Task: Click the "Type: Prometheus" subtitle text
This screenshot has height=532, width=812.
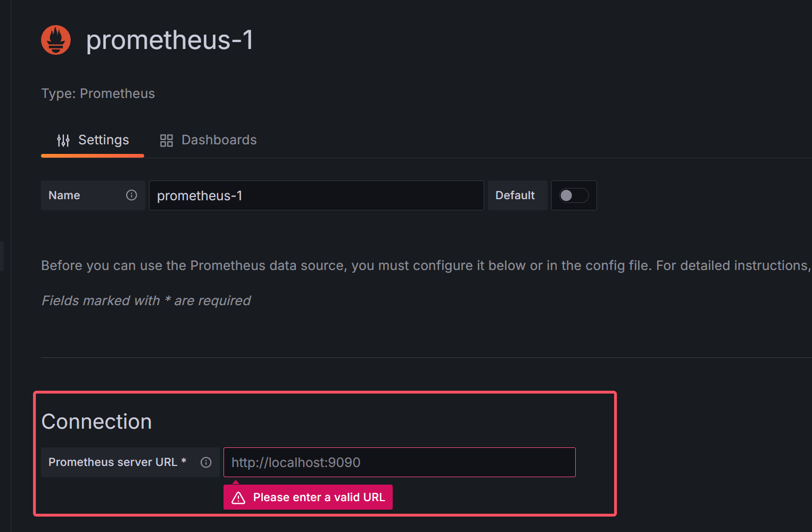Action: click(98, 94)
